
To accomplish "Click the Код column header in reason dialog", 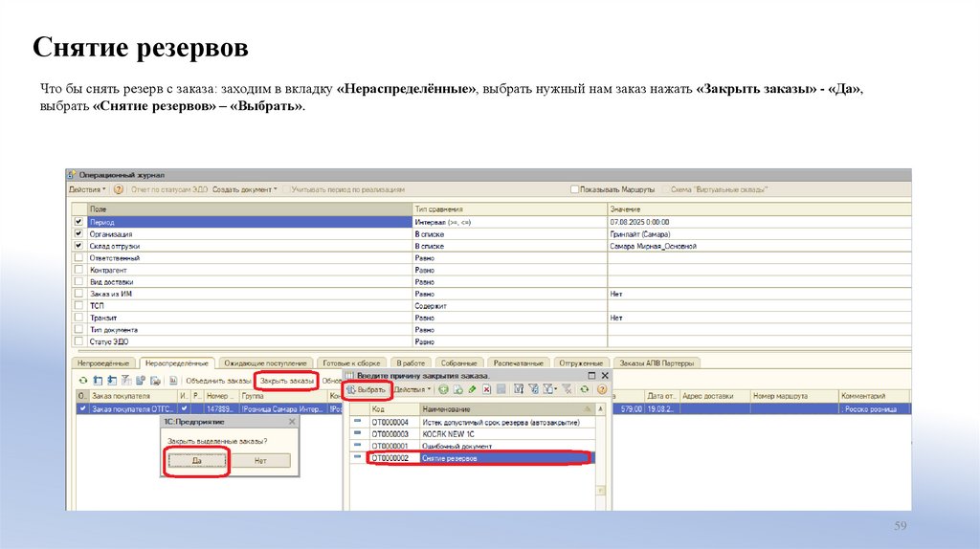I will [x=393, y=409].
